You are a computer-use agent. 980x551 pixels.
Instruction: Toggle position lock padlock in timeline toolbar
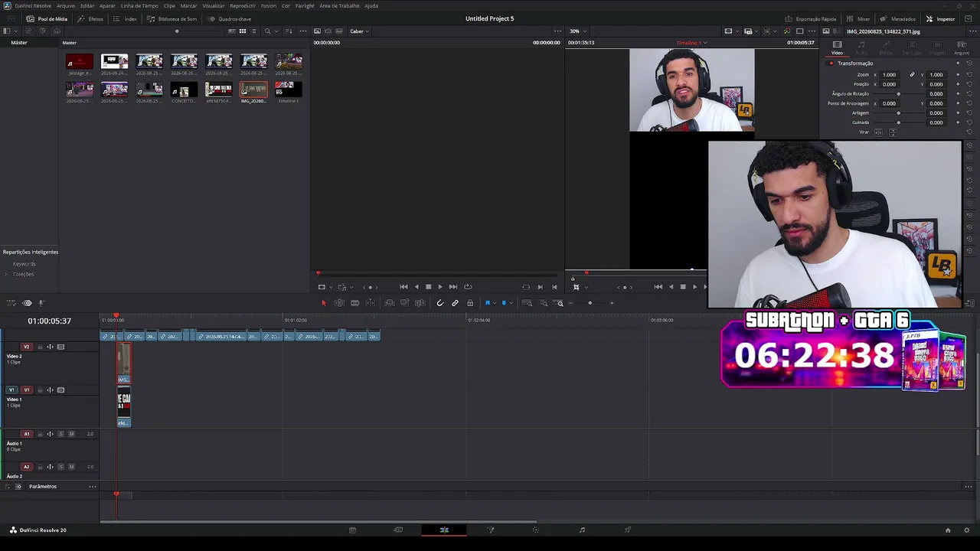coord(470,303)
